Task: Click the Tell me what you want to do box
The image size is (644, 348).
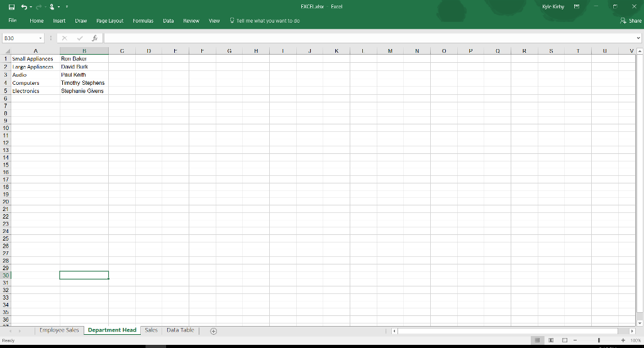Action: coord(265,21)
